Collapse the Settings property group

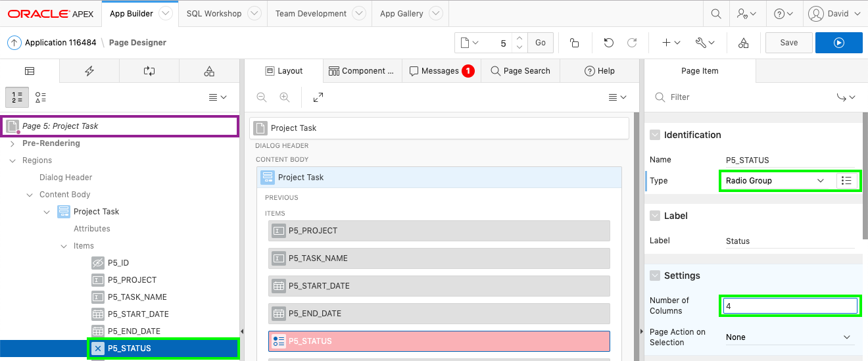pyautogui.click(x=655, y=276)
